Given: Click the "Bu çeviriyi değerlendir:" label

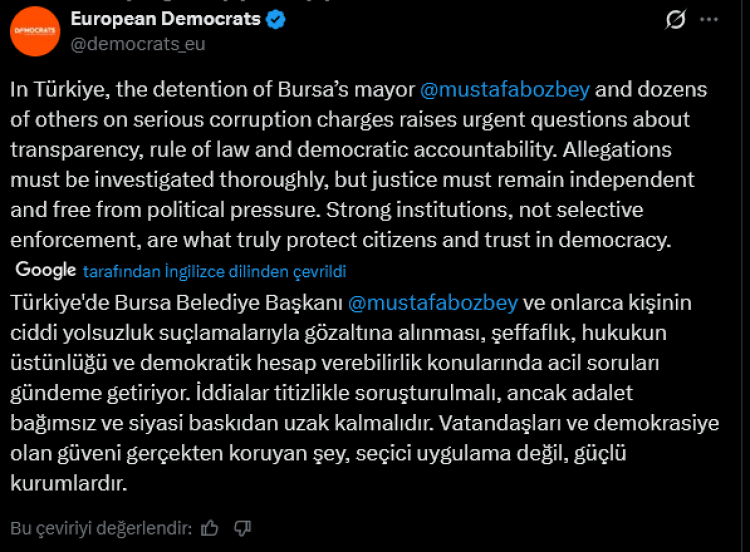Looking at the screenshot, I should coord(100,527).
